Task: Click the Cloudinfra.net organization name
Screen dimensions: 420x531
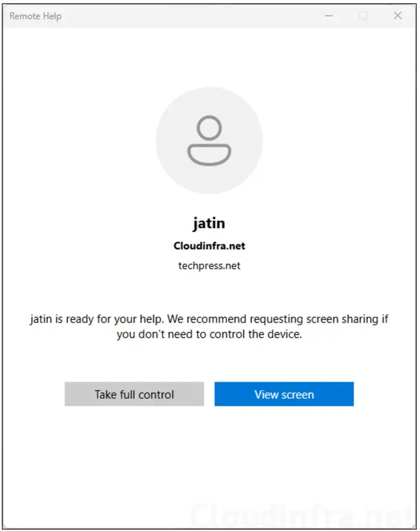Action: 209,246
